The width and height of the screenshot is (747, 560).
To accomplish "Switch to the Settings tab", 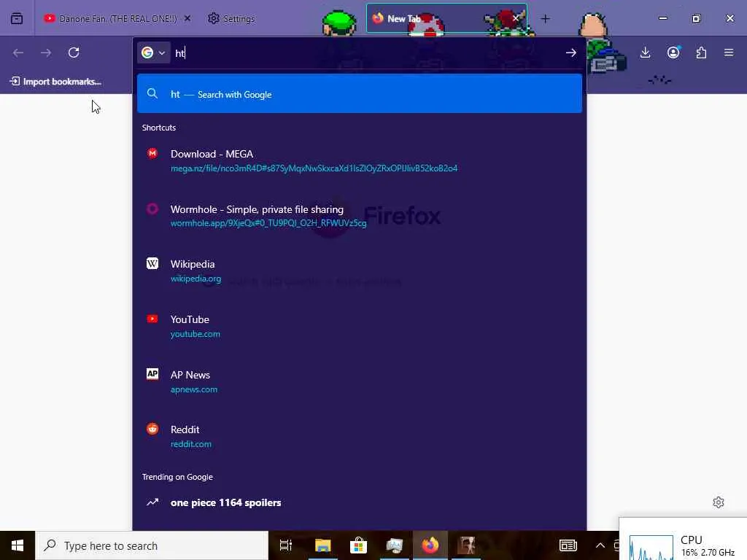I will click(231, 18).
